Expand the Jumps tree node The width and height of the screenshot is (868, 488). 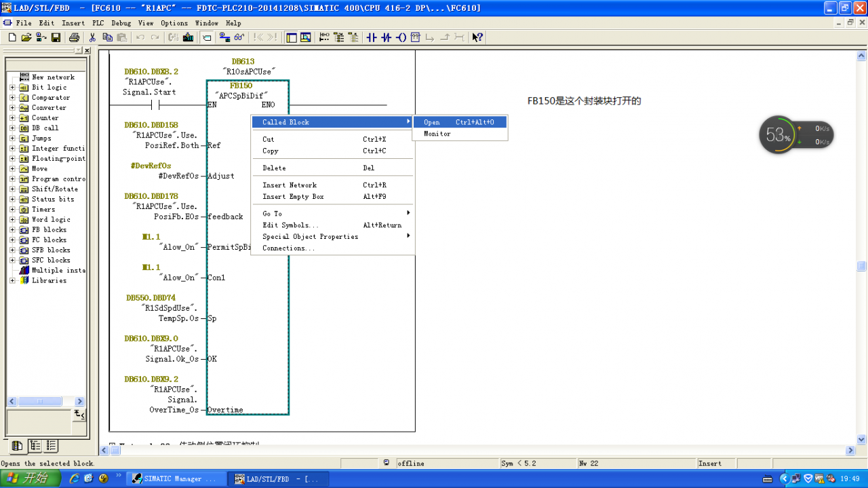tap(12, 138)
